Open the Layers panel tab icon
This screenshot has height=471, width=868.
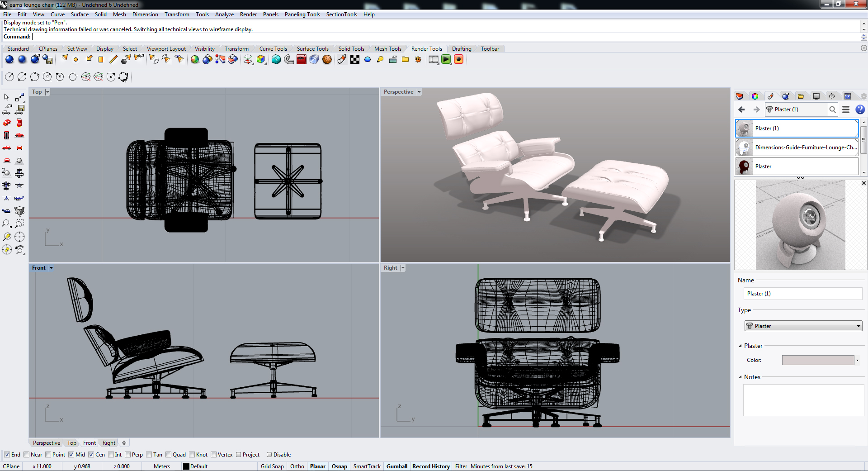tap(740, 96)
